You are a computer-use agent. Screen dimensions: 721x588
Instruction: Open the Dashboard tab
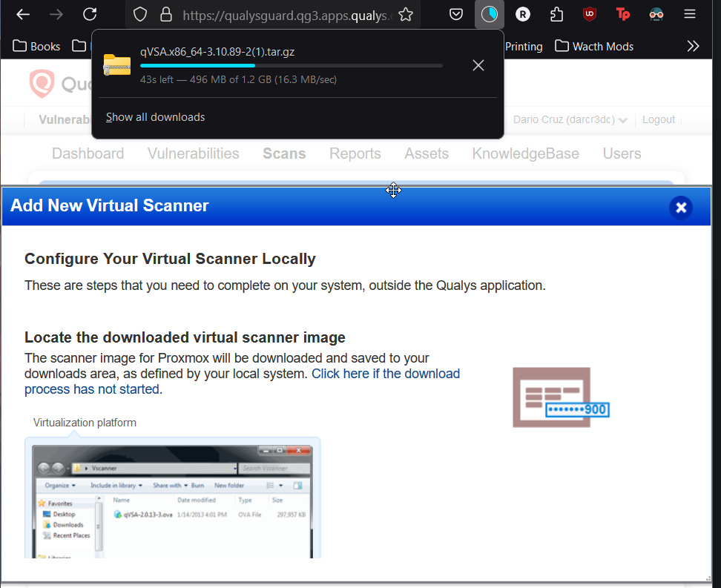click(x=88, y=153)
